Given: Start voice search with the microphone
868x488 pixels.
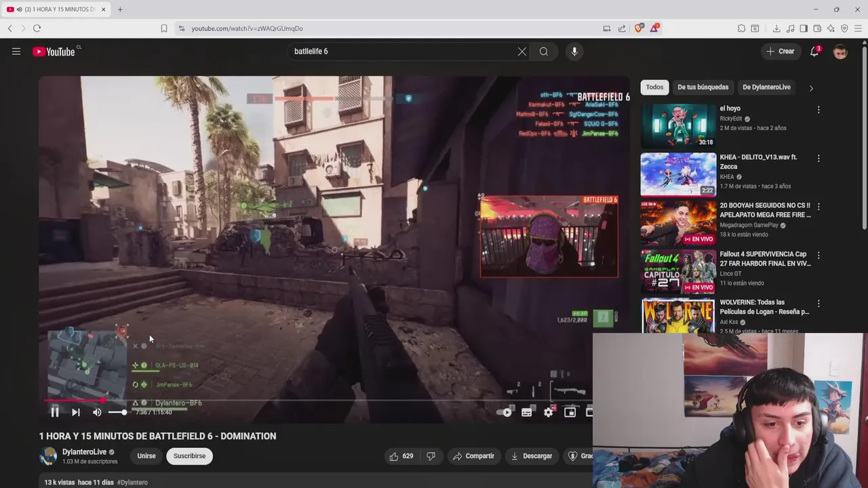Looking at the screenshot, I should (574, 52).
